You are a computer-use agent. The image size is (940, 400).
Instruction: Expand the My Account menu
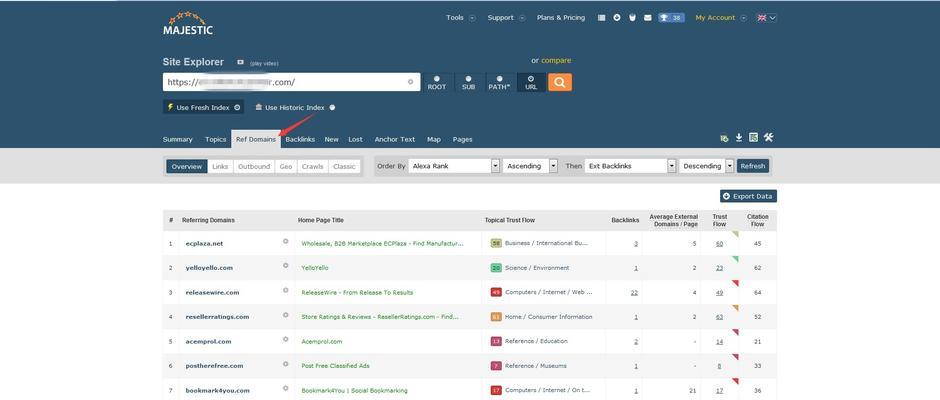coord(721,18)
